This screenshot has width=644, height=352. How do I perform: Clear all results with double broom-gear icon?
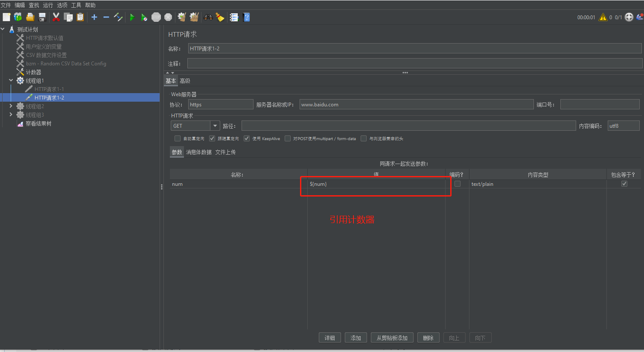pos(194,17)
